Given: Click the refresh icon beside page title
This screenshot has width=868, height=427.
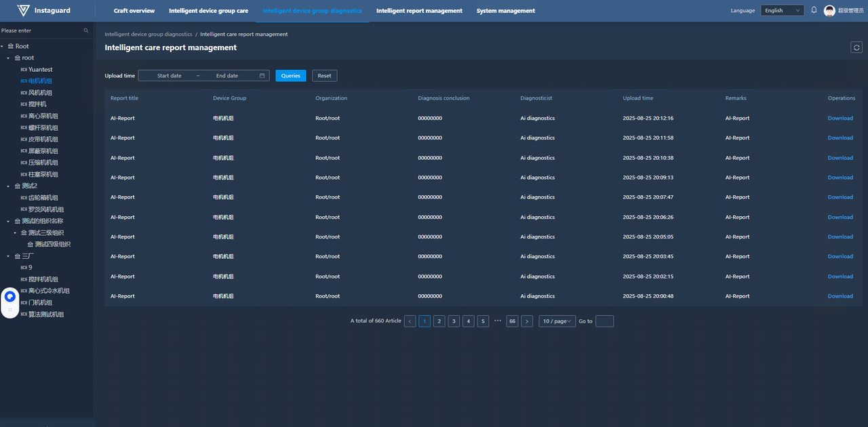Looking at the screenshot, I should (856, 47).
